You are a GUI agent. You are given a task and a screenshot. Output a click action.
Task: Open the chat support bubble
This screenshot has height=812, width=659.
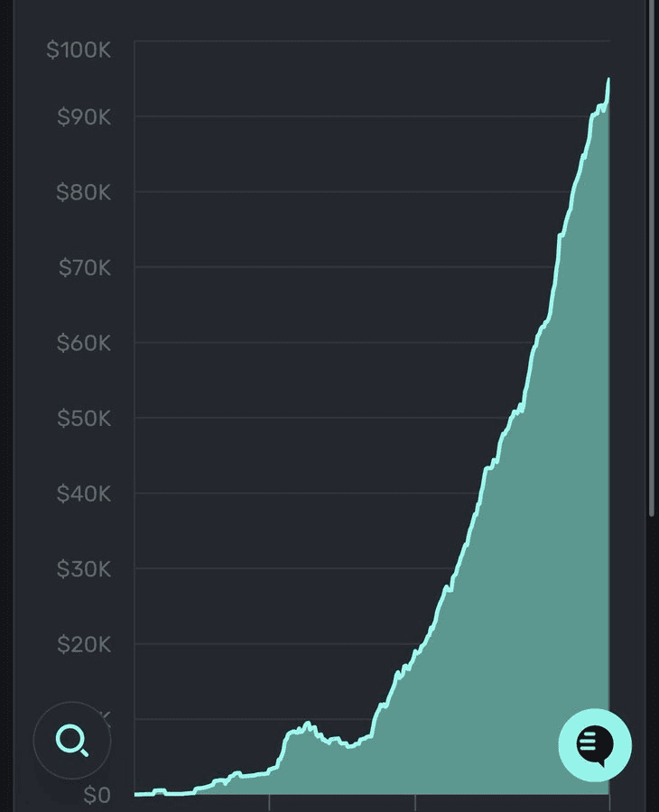click(594, 744)
